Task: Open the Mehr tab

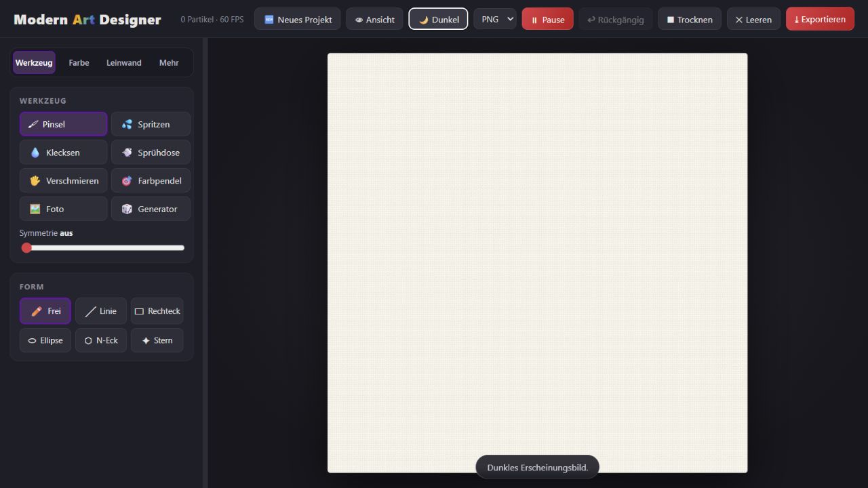Action: tap(169, 62)
